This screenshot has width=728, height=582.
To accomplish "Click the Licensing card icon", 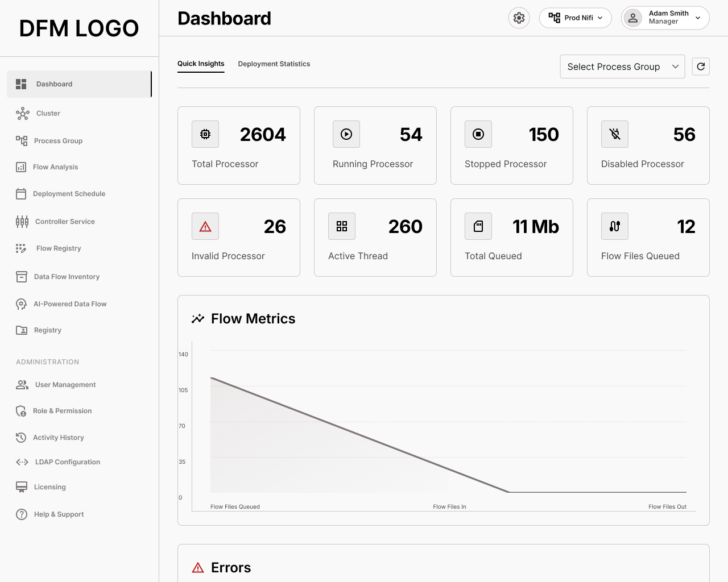I will pos(22,487).
